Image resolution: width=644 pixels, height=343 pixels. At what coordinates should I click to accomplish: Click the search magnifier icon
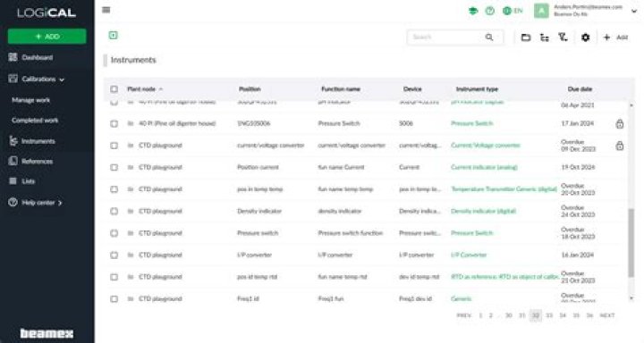(x=489, y=38)
